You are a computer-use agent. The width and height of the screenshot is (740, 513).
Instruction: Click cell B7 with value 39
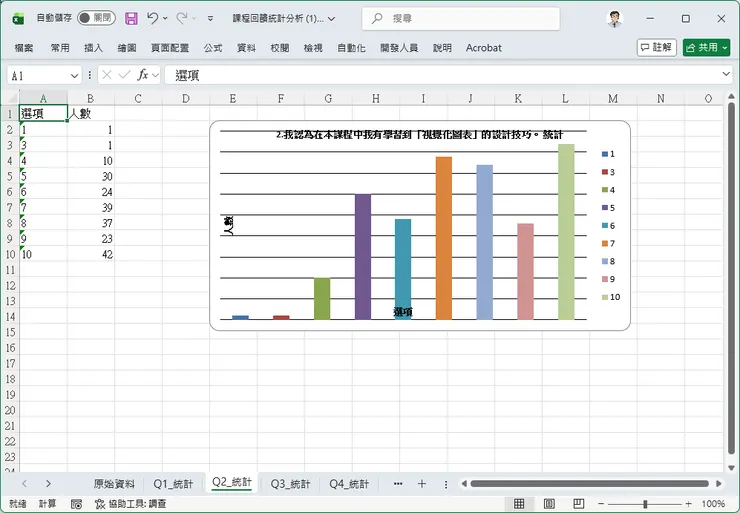91,208
